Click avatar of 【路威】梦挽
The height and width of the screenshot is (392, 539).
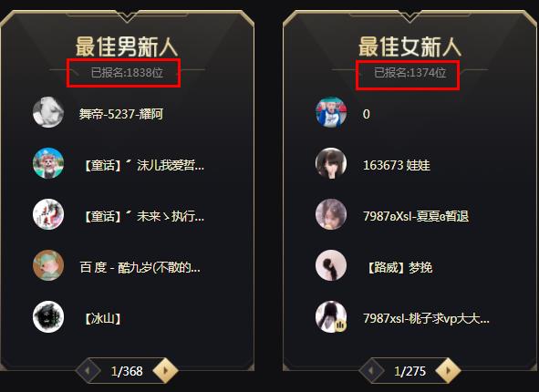click(x=331, y=265)
